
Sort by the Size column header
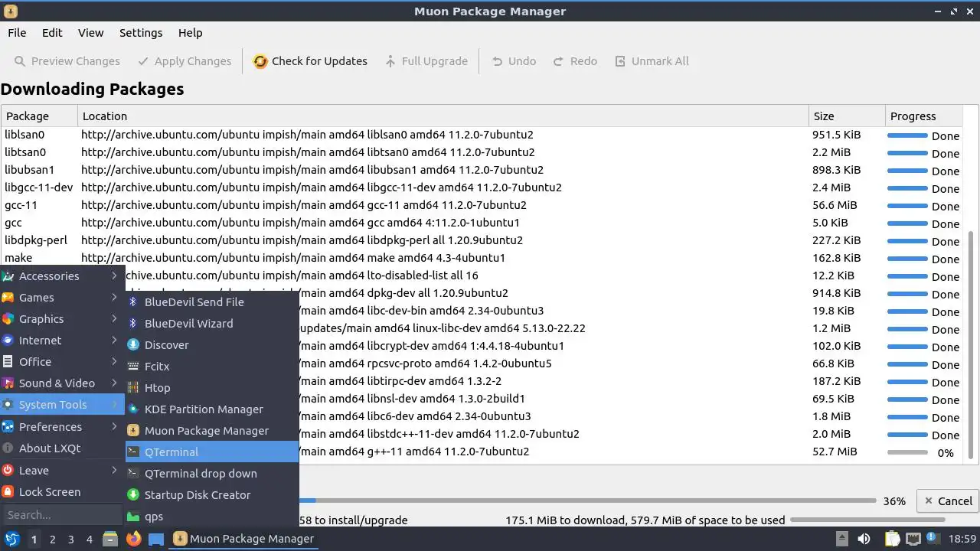(846, 116)
